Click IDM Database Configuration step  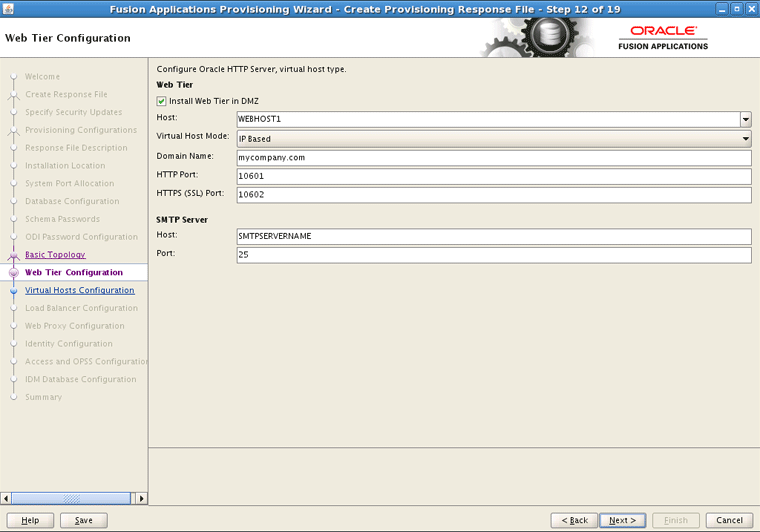pos(80,379)
